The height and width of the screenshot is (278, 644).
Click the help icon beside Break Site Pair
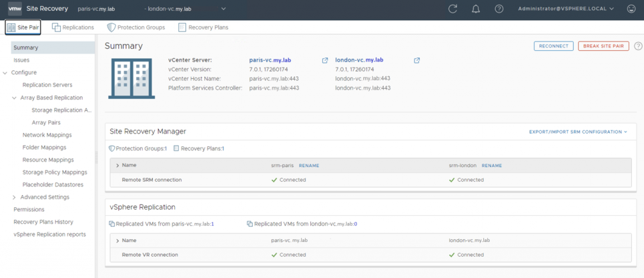[638, 46]
